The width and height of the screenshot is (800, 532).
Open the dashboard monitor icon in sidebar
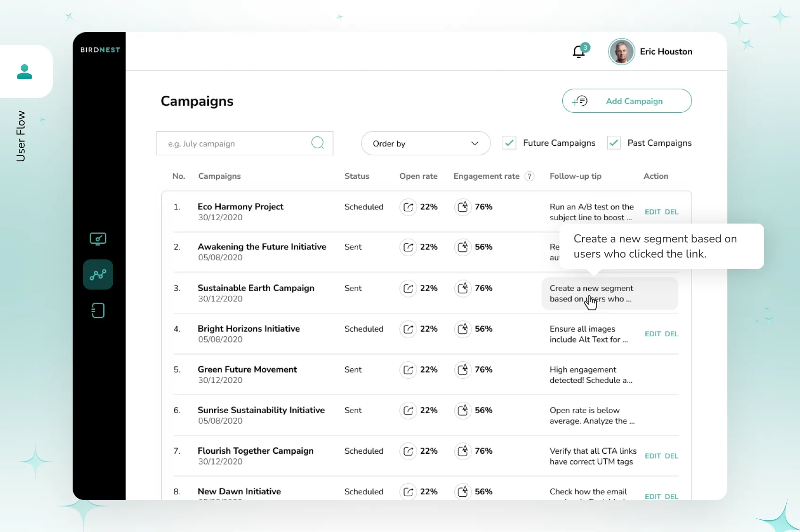click(x=98, y=239)
